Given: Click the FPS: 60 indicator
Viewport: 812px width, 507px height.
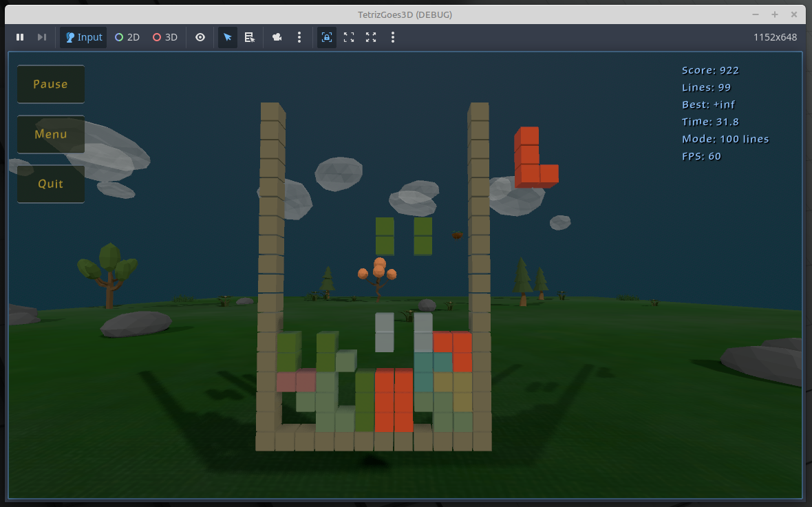Looking at the screenshot, I should (701, 156).
